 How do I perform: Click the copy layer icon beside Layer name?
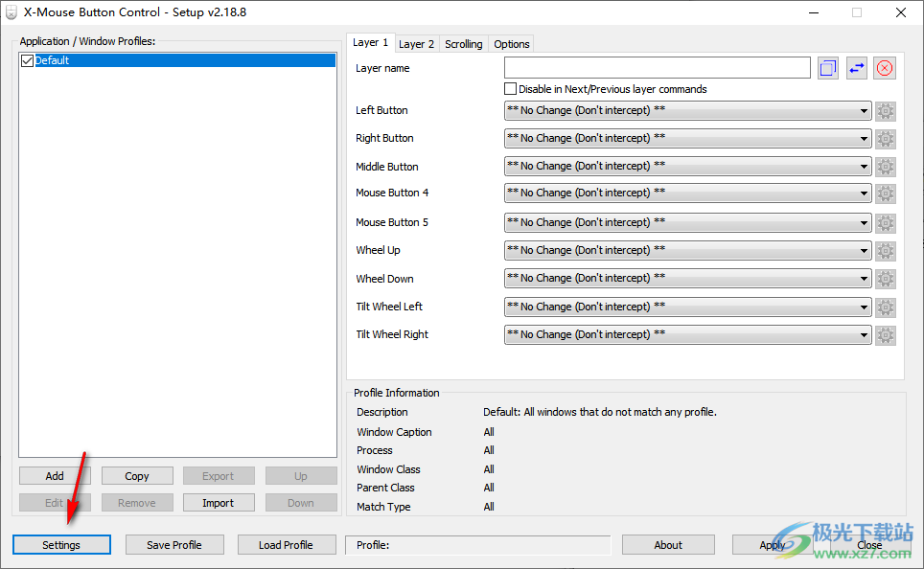tap(828, 68)
